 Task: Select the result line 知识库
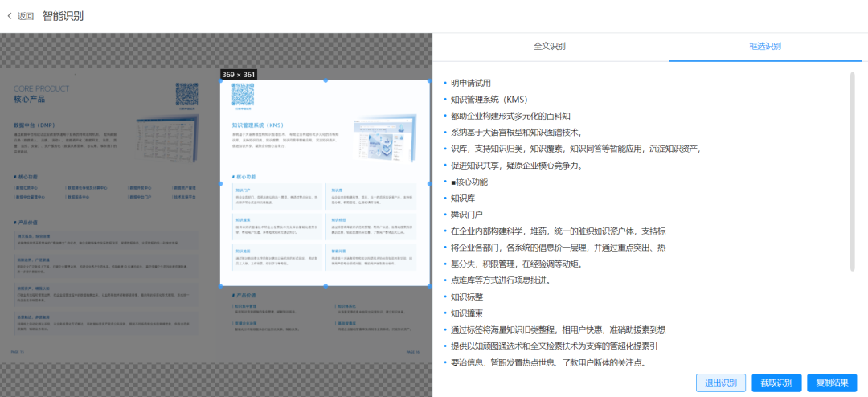[x=463, y=198]
